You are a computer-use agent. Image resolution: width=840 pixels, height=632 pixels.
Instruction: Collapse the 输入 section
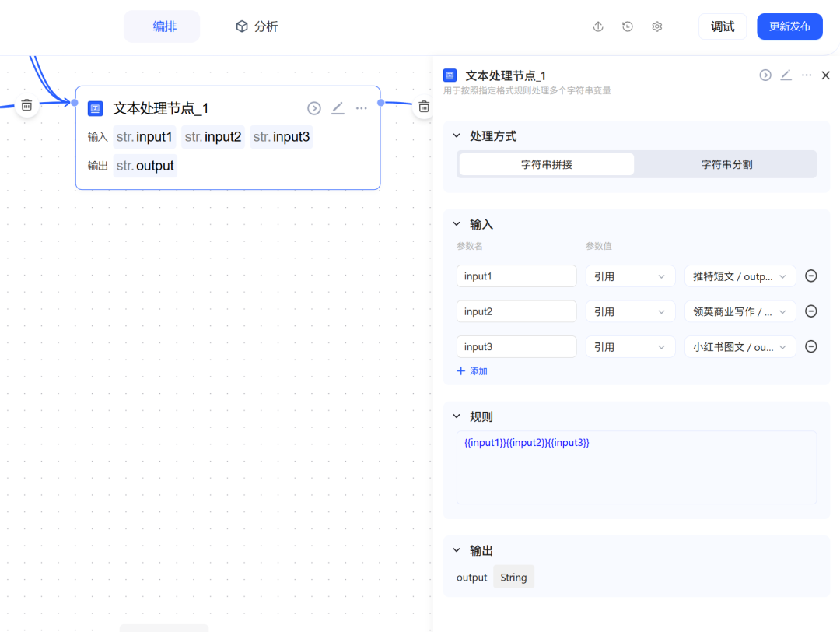click(x=457, y=224)
